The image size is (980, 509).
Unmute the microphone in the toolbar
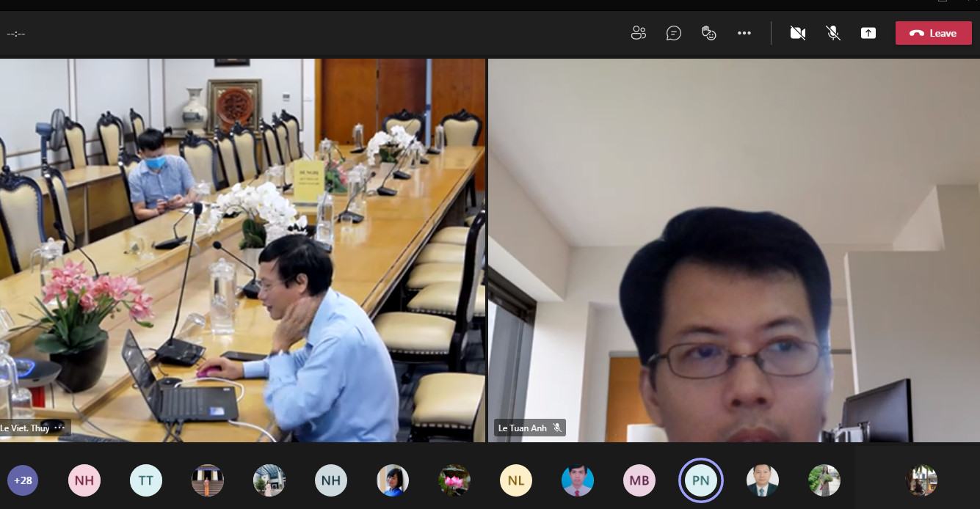pyautogui.click(x=833, y=33)
